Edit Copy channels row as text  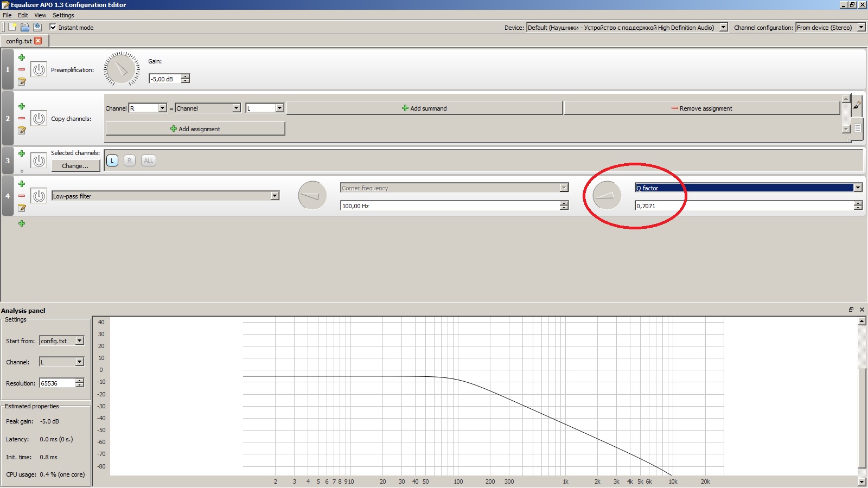[x=22, y=130]
